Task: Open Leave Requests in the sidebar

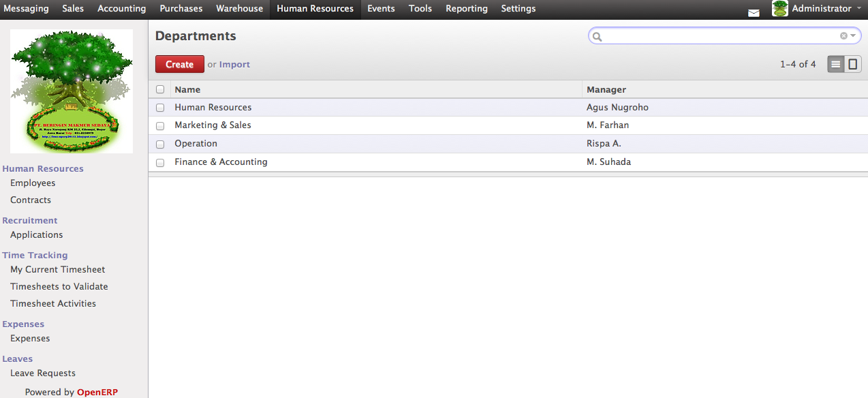Action: tap(43, 373)
